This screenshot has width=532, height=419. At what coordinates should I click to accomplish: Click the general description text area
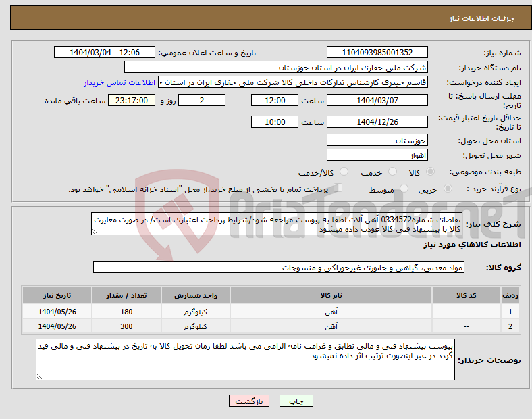(277, 224)
